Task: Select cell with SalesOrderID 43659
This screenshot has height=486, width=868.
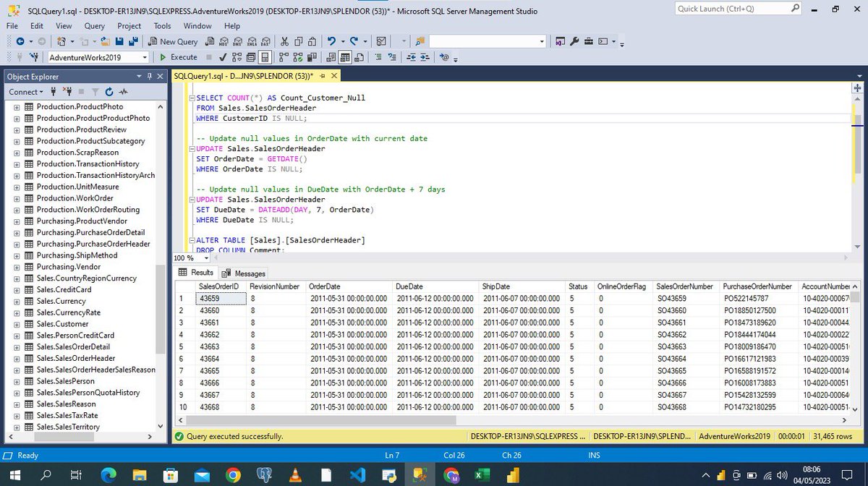Action: tap(220, 298)
